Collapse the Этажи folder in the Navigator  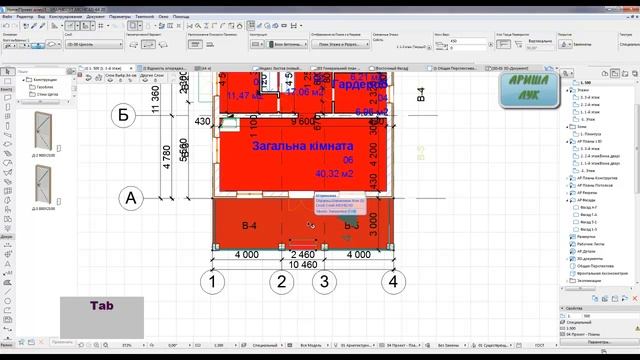[567, 90]
